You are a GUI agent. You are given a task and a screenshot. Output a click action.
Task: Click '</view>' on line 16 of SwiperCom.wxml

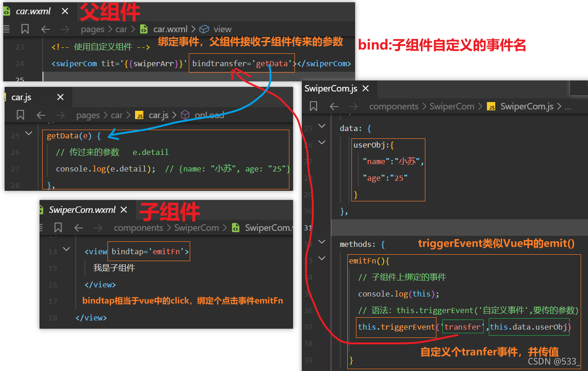(100, 285)
